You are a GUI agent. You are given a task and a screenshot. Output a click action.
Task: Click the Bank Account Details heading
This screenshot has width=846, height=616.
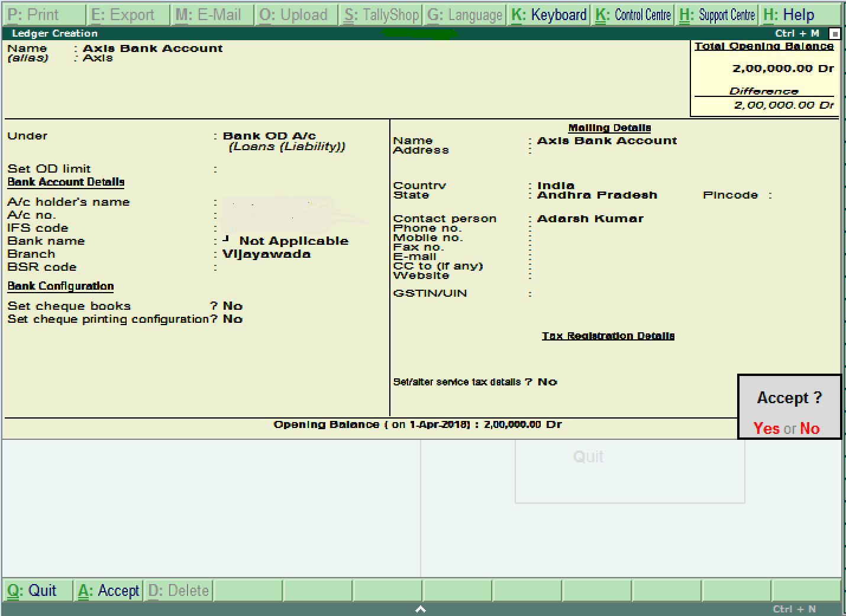66,182
